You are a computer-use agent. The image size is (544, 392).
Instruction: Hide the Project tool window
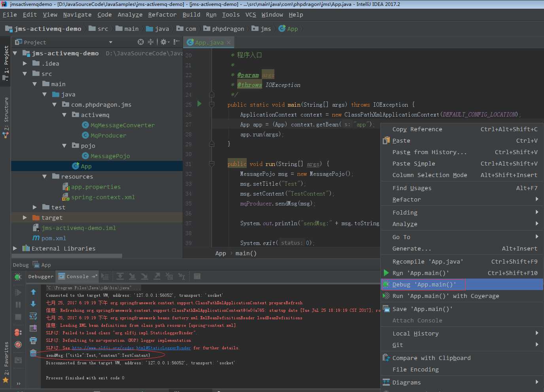click(x=176, y=42)
